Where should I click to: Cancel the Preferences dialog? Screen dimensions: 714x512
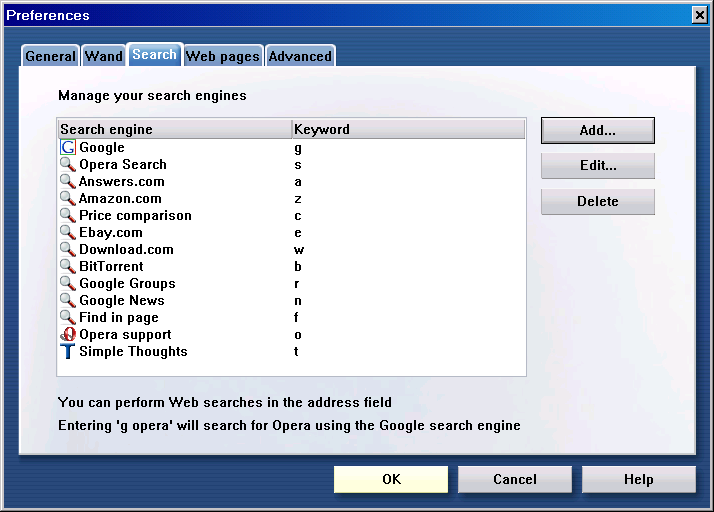515,479
